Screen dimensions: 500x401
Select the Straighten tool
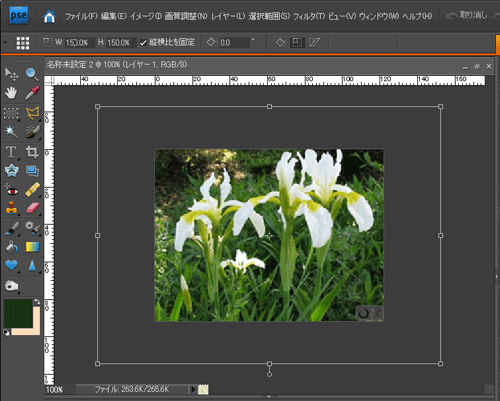[x=32, y=171]
